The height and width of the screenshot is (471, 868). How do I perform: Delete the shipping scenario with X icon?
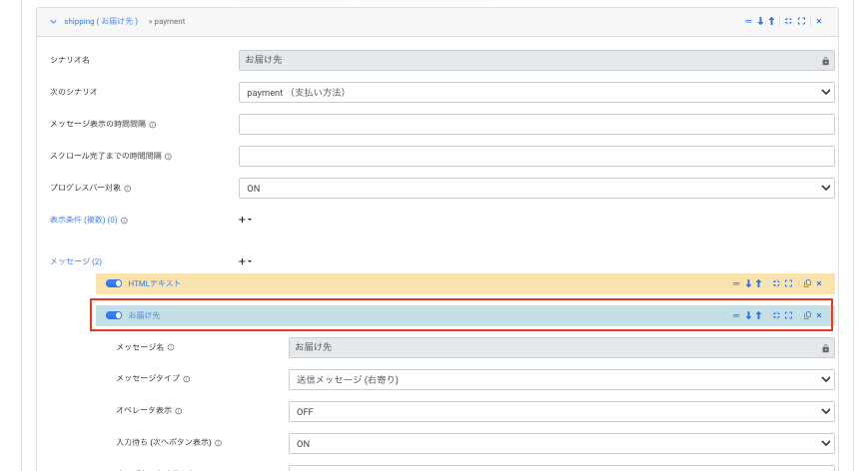(x=819, y=21)
